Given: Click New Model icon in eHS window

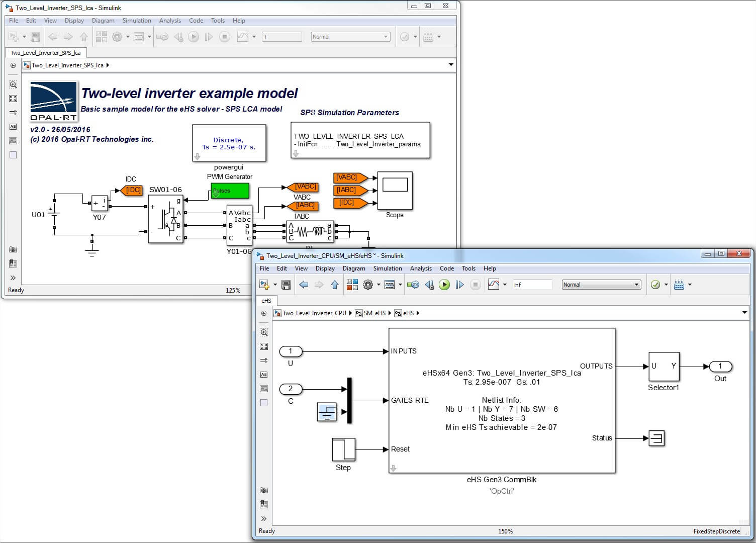Looking at the screenshot, I should 264,285.
